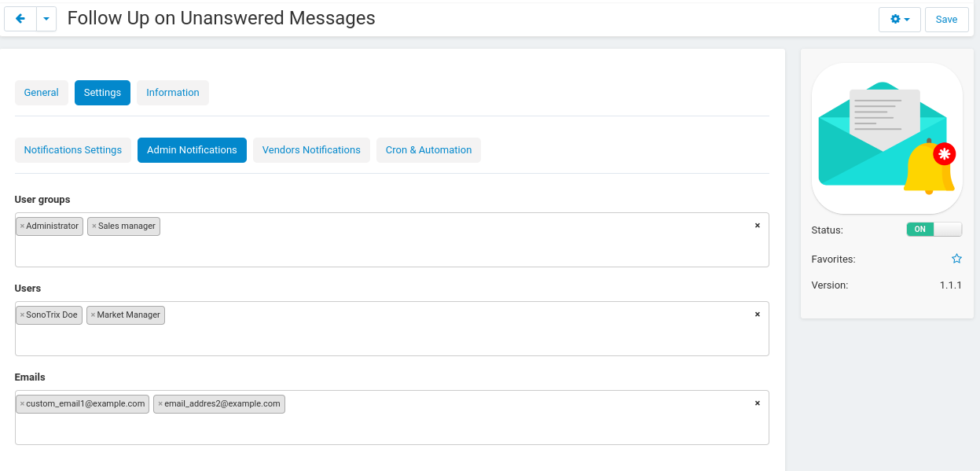Select the Vendors Notifications tab
Image resolution: width=980 pixels, height=471 pixels.
311,150
